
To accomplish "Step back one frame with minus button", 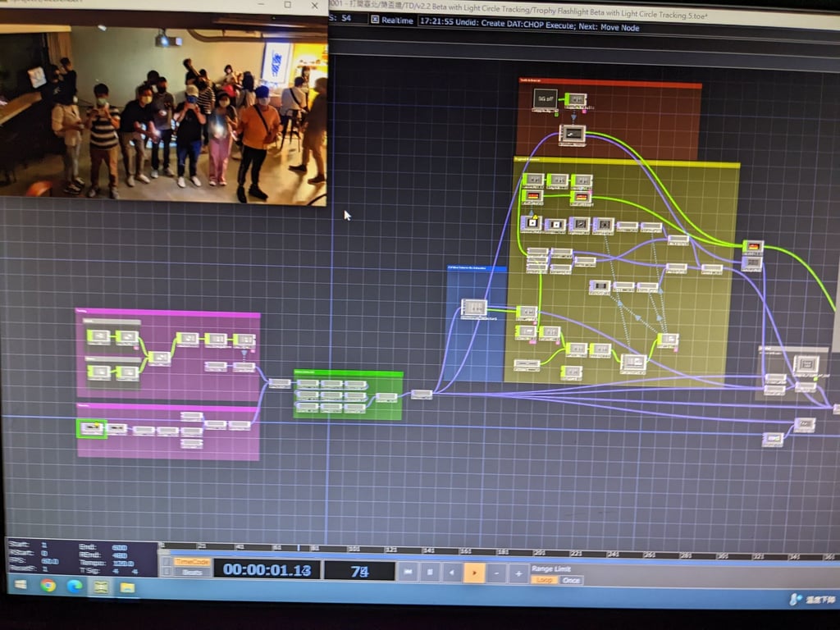I will [x=496, y=573].
